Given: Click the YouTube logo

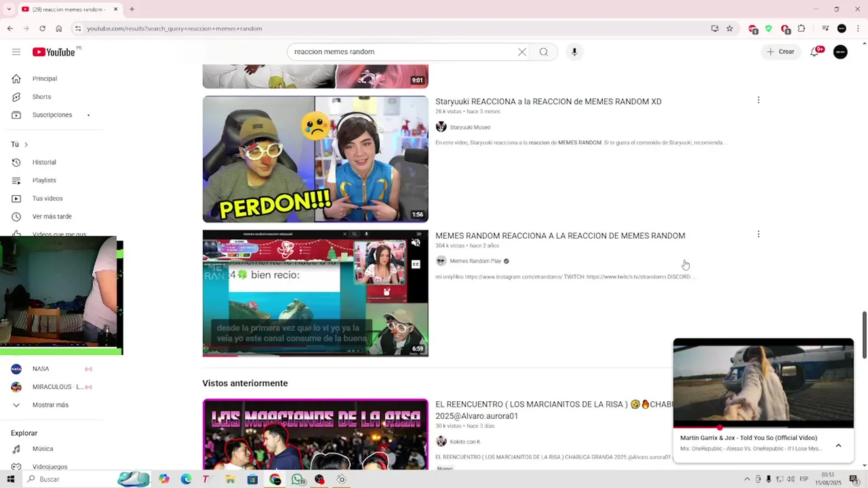Looking at the screenshot, I should (x=54, y=52).
